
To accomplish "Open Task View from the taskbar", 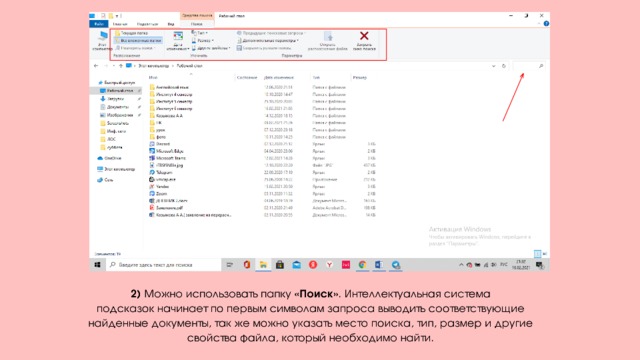I will [230, 265].
